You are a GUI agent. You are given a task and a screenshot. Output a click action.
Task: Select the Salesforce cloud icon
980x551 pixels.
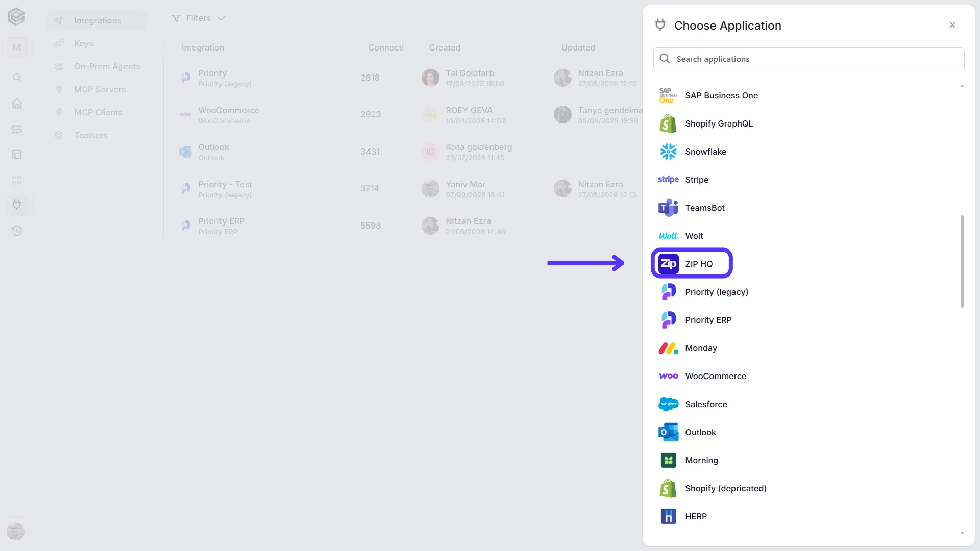click(668, 404)
